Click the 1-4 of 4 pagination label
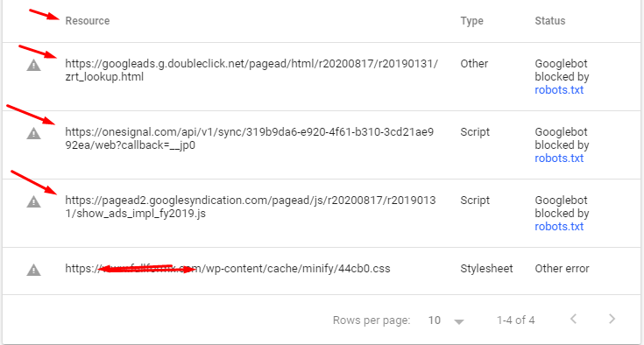 (516, 320)
